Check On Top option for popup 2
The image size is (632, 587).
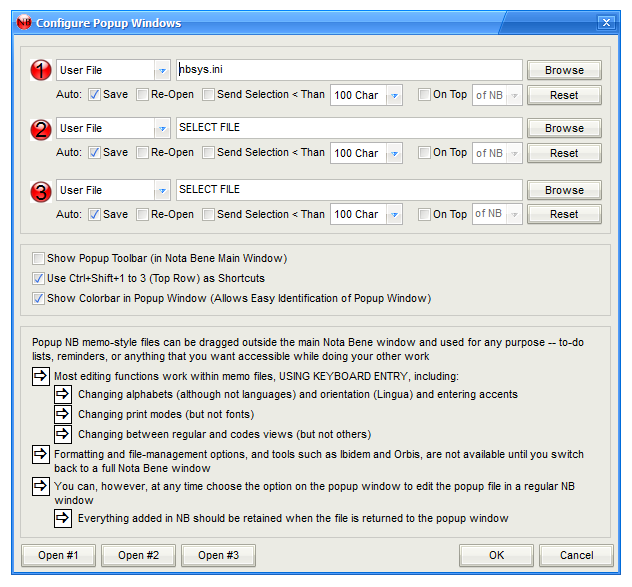tap(425, 153)
